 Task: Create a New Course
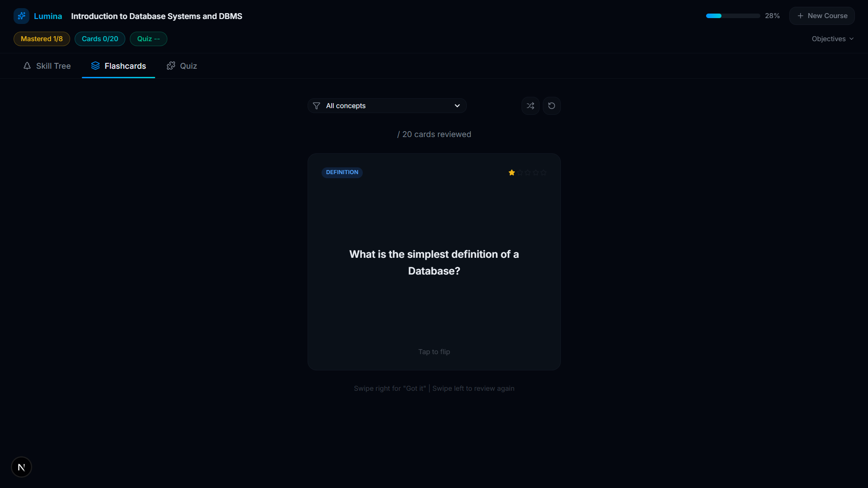[x=822, y=16]
